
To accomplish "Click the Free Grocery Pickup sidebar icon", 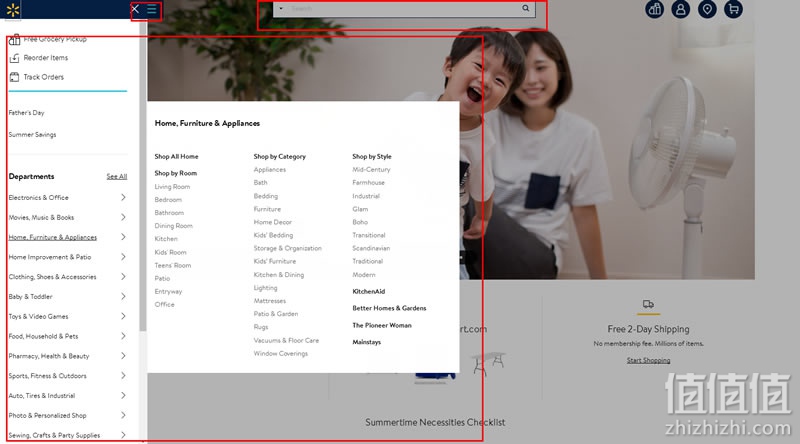I will pos(14,39).
